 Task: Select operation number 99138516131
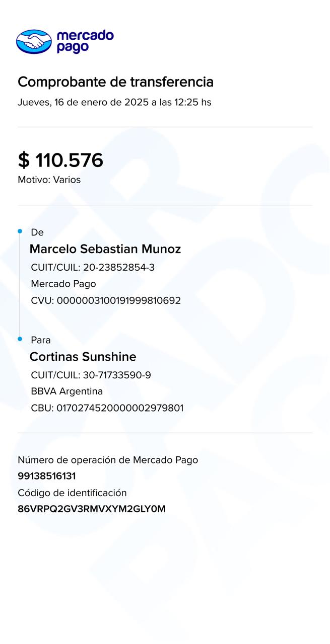(x=47, y=476)
